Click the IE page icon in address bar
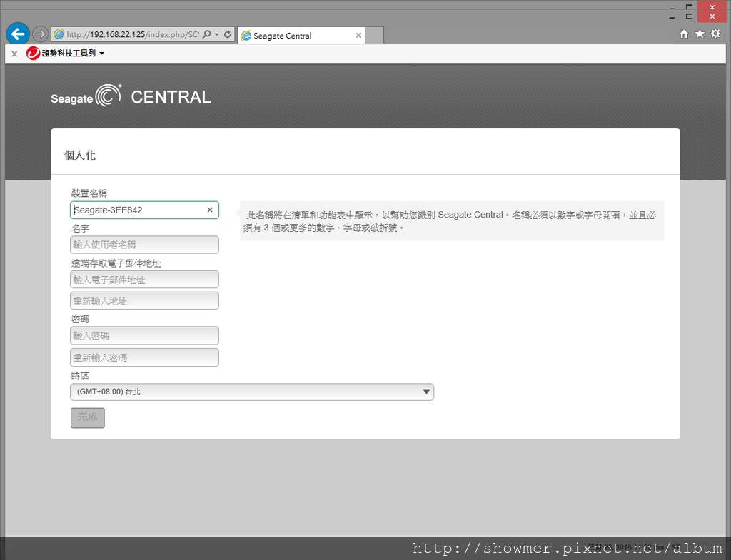 tap(59, 34)
